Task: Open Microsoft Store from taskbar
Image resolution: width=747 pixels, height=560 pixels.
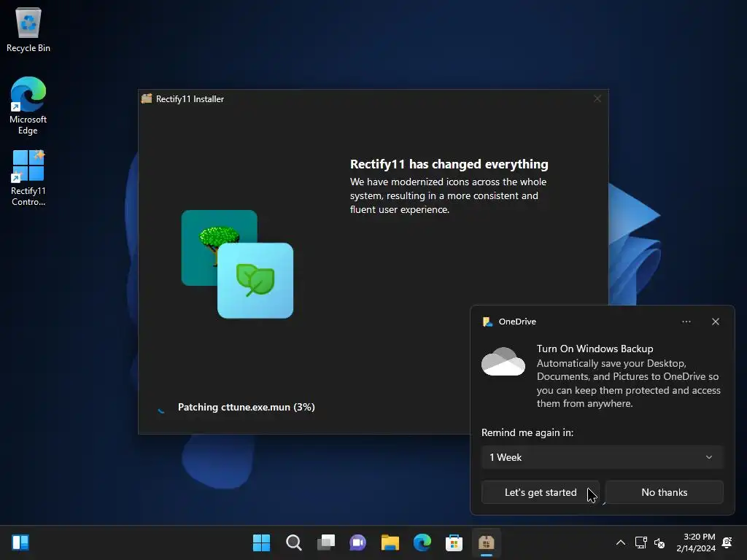Action: (x=454, y=542)
